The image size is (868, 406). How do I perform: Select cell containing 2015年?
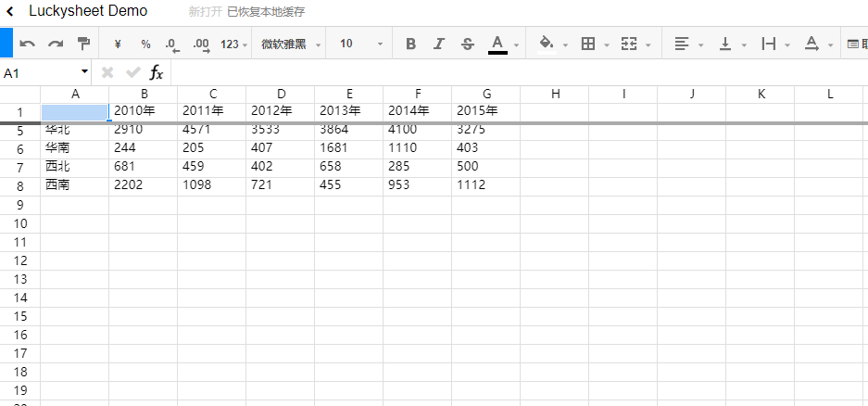tap(486, 112)
